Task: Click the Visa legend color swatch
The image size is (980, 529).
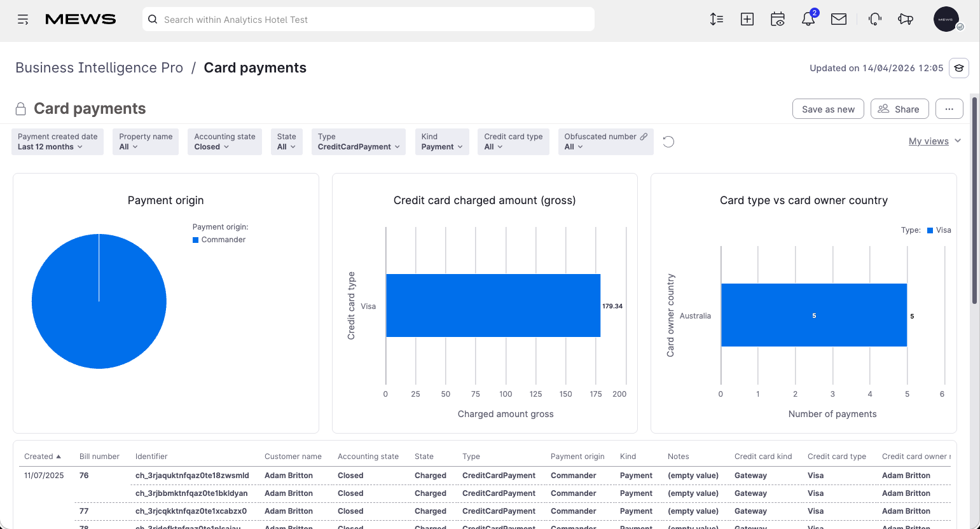Action: [930, 230]
